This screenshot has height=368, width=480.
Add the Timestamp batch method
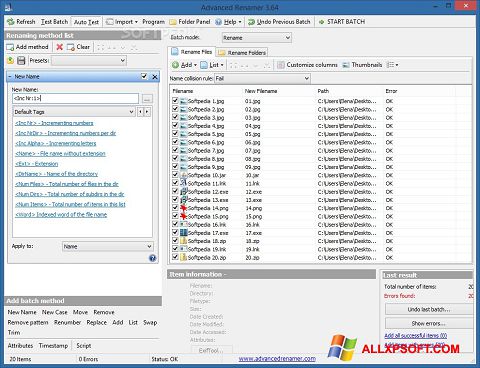pyautogui.click(x=53, y=346)
